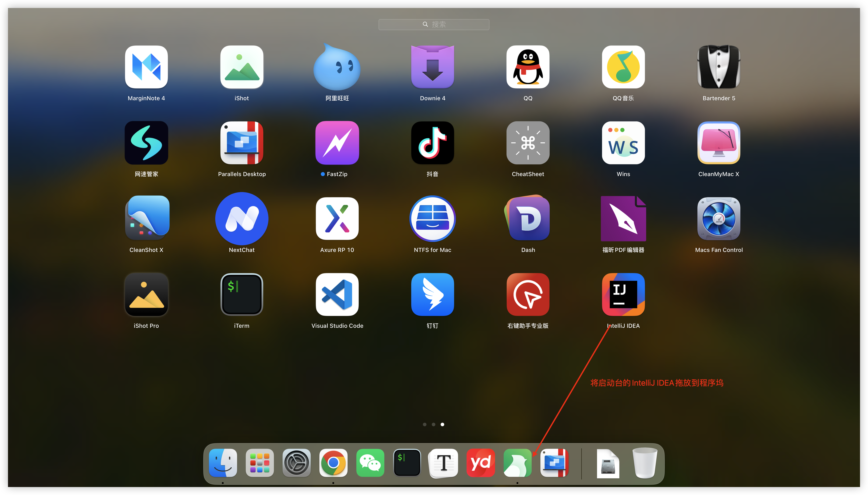Open Parallels Desktop in Launchpad grid

[x=242, y=143]
